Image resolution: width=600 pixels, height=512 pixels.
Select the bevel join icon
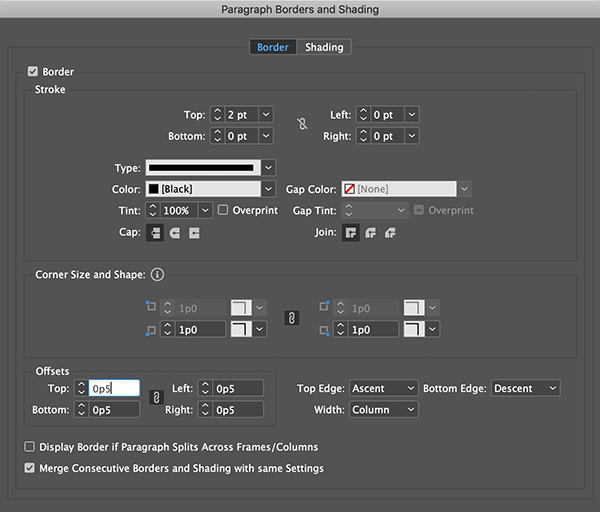(x=390, y=233)
